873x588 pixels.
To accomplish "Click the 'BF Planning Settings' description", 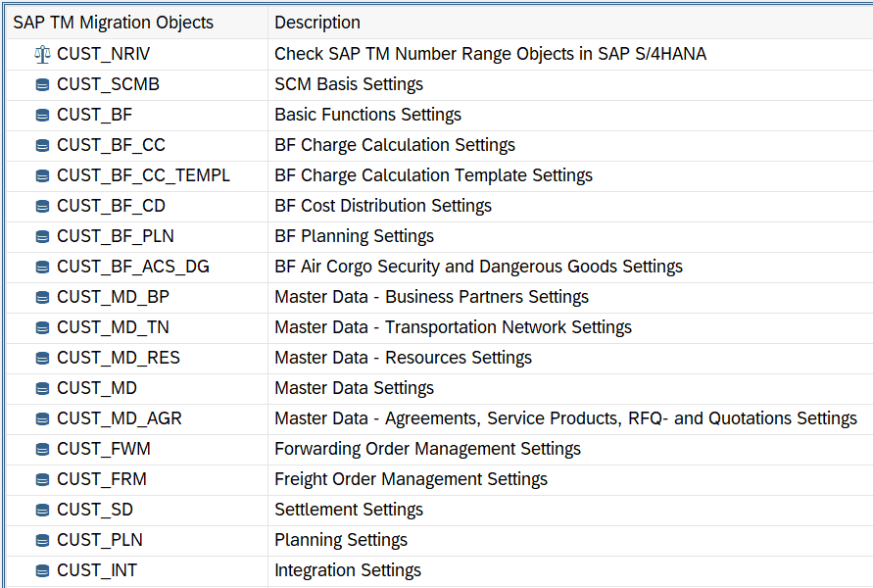I will pos(354,236).
